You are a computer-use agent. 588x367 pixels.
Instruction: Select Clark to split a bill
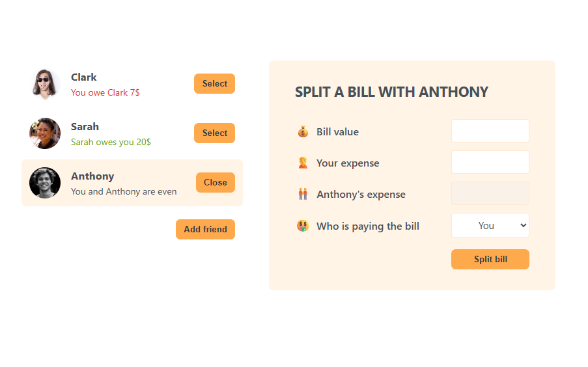214,84
